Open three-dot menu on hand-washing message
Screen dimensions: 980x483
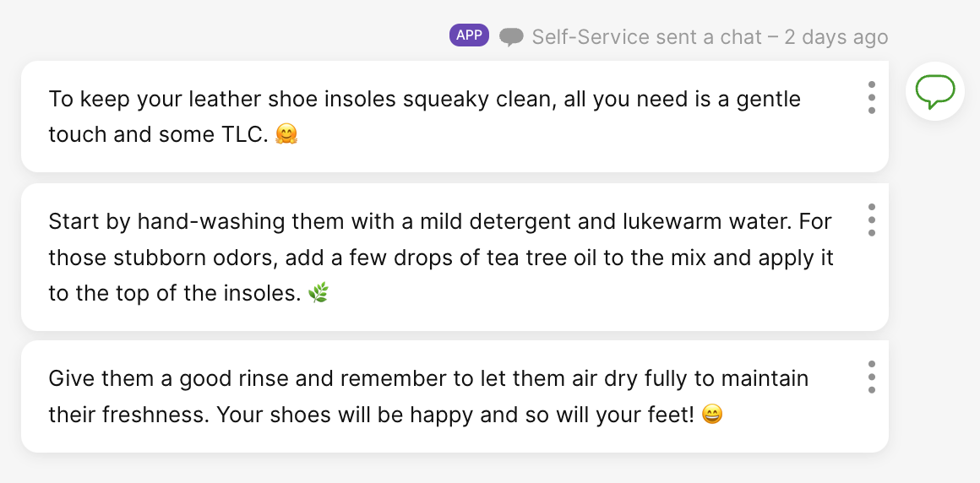pos(871,220)
